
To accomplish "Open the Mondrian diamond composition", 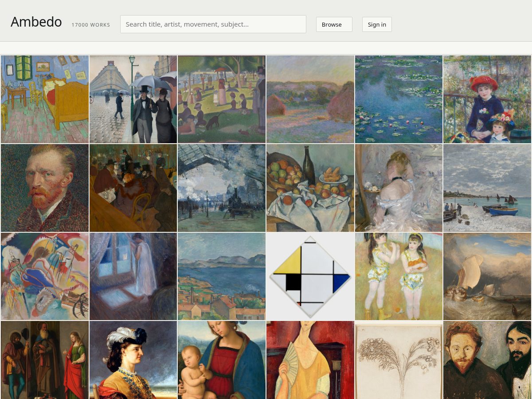I will coord(310,277).
